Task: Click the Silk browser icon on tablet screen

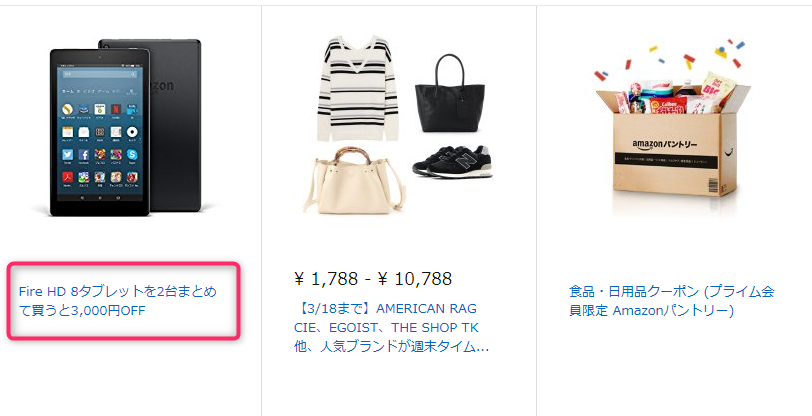Action: point(67,109)
